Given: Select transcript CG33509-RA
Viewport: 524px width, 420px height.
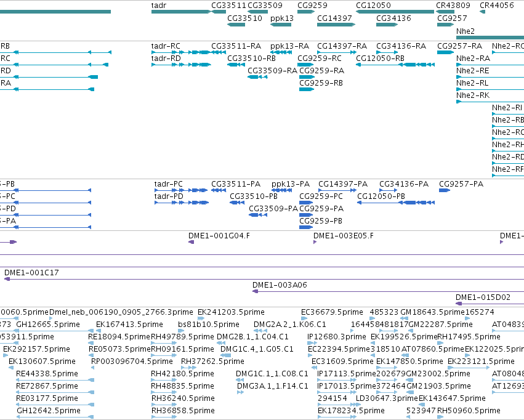Looking at the screenshot, I should point(257,77).
